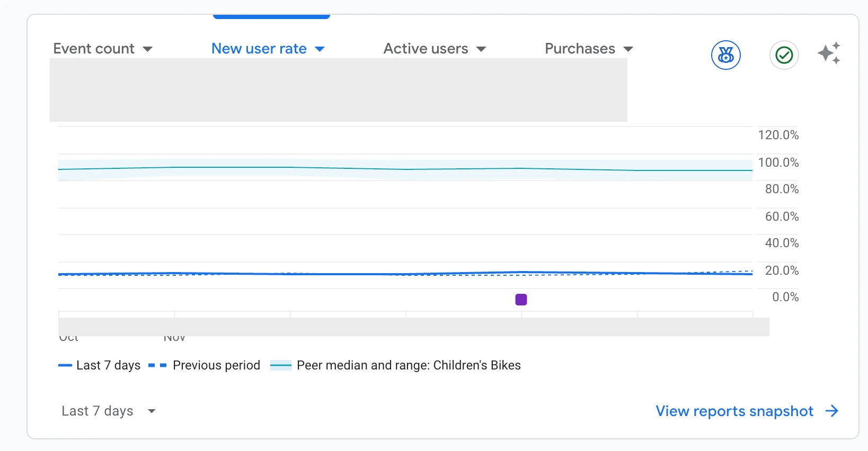Click the green checkmark data quality icon
This screenshot has width=868, height=451.
coord(784,55)
